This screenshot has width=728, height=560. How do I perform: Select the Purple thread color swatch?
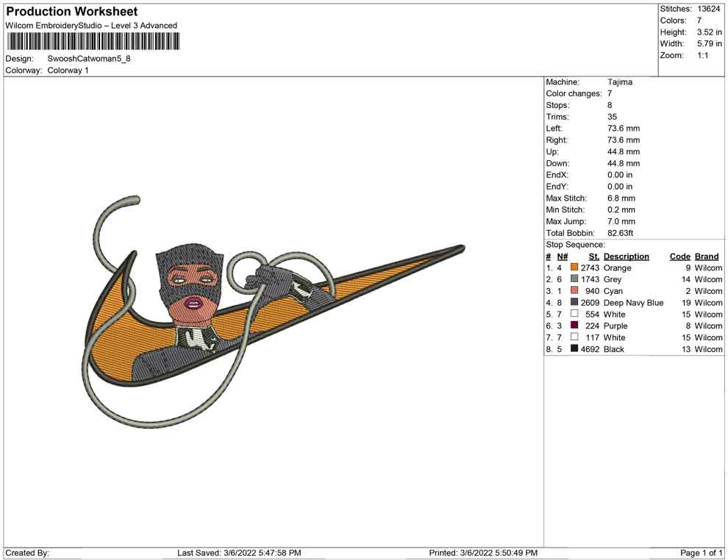(574, 326)
